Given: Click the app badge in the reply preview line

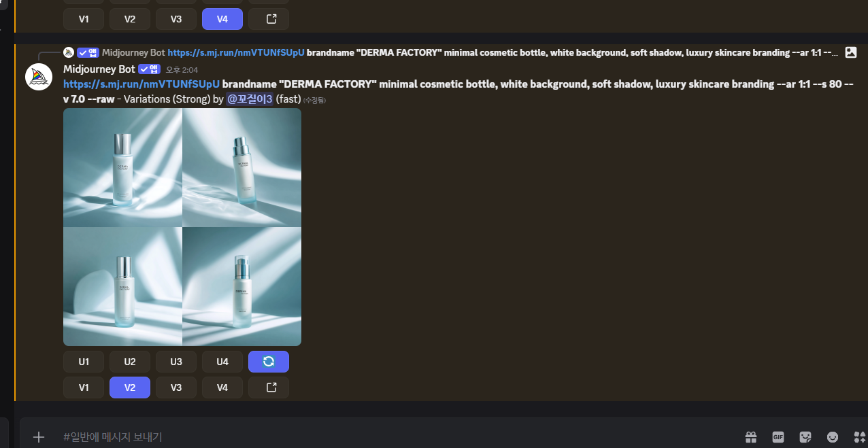Looking at the screenshot, I should (x=88, y=52).
